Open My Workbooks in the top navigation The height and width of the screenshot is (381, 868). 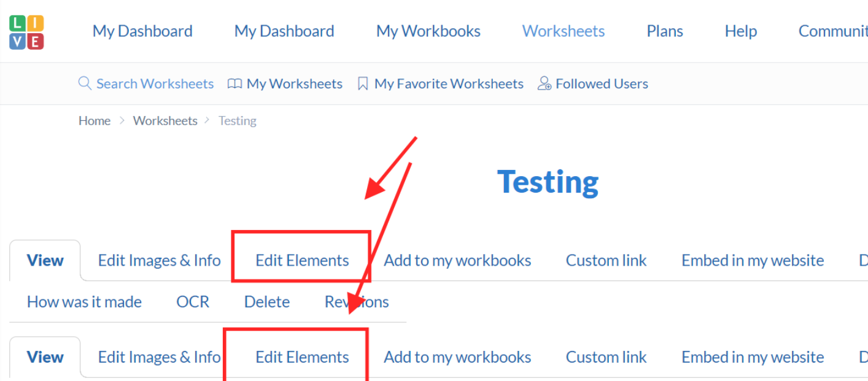(x=428, y=31)
